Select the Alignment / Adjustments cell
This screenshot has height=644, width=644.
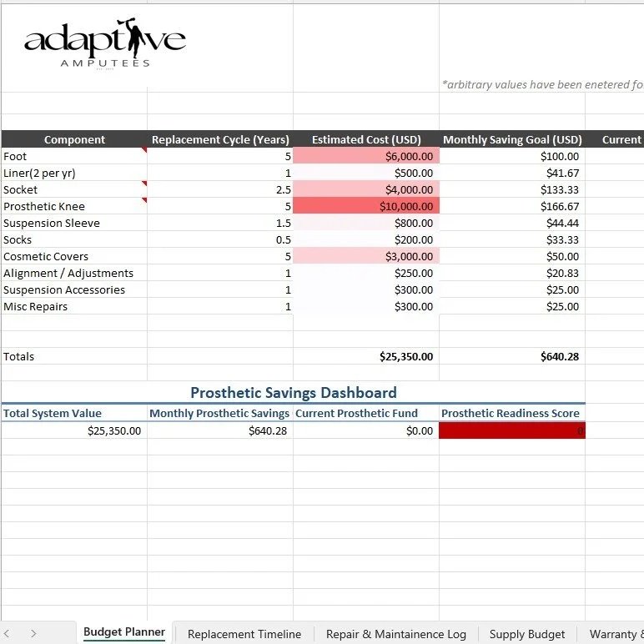74,273
